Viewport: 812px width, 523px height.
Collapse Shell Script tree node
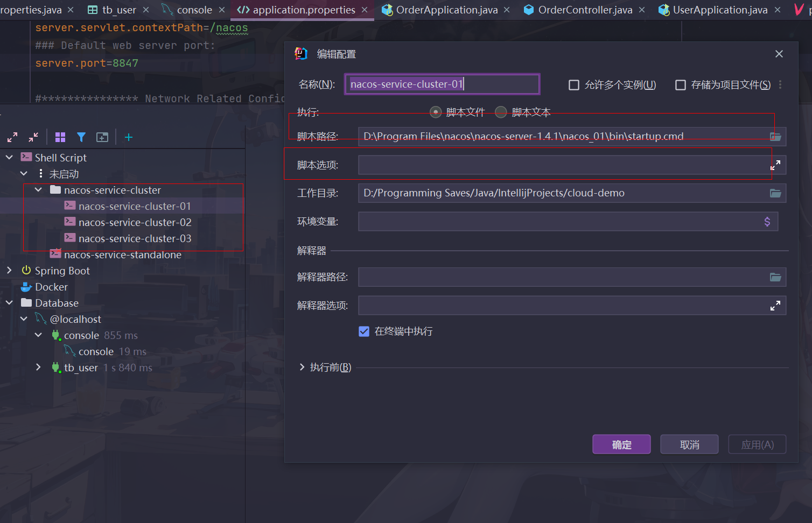[x=9, y=158]
